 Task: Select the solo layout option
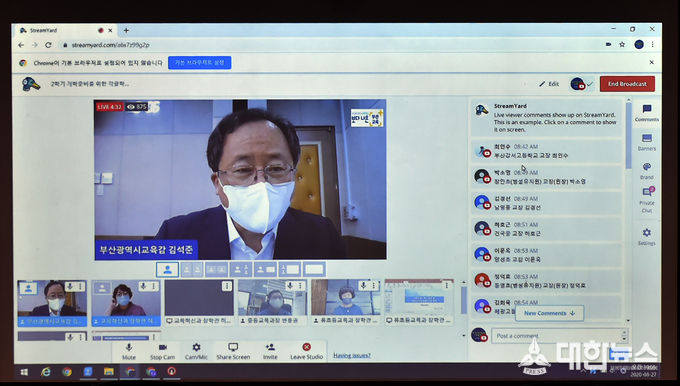pyautogui.click(x=167, y=269)
